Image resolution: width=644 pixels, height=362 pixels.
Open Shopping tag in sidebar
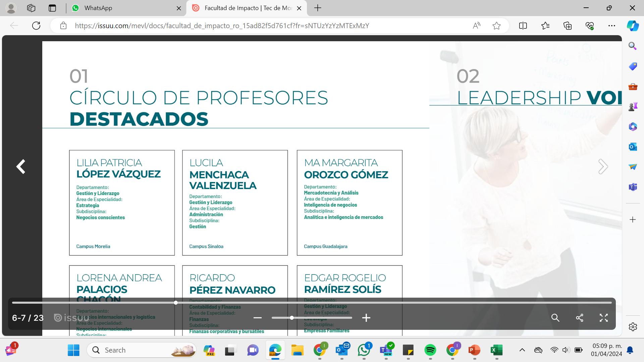633,66
